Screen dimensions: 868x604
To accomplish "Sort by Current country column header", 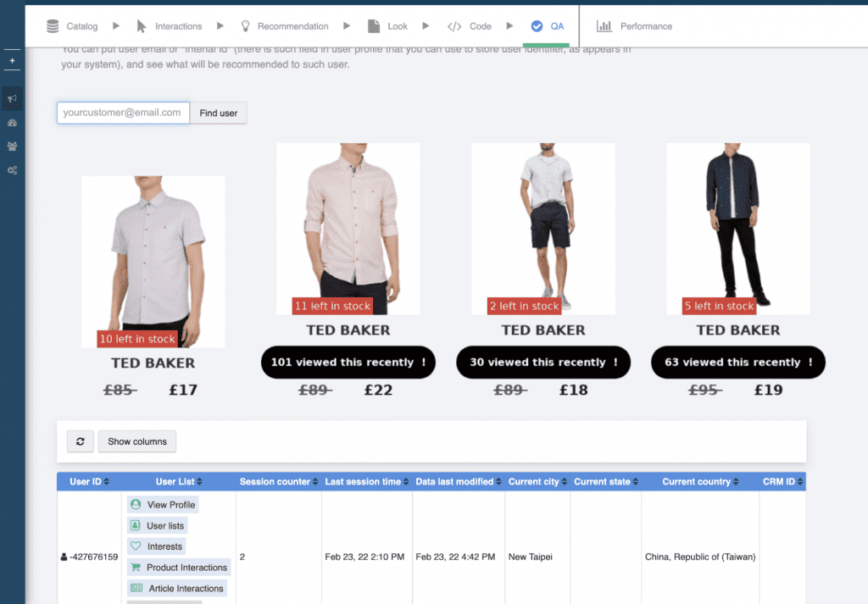I will pos(699,482).
